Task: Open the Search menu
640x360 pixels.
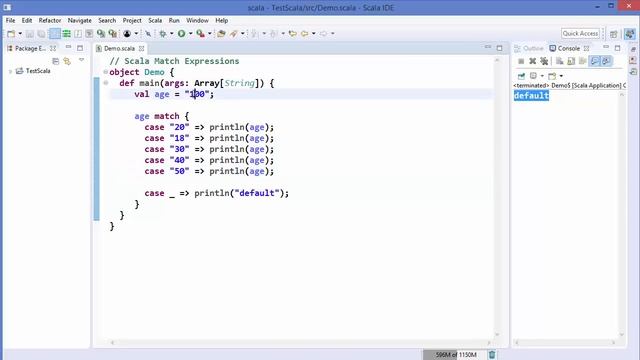Action: pyautogui.click(x=107, y=20)
